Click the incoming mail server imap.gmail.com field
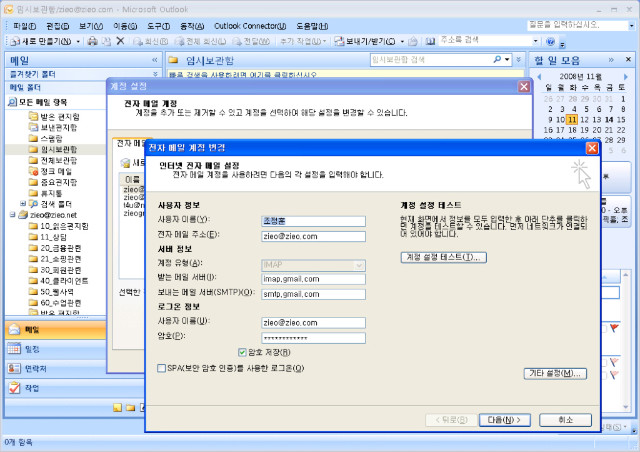 click(x=313, y=279)
